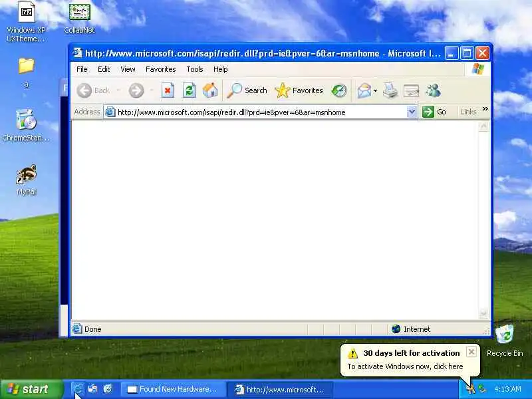Click the scrollbar down arrow
532x399 pixels.
coord(483,313)
